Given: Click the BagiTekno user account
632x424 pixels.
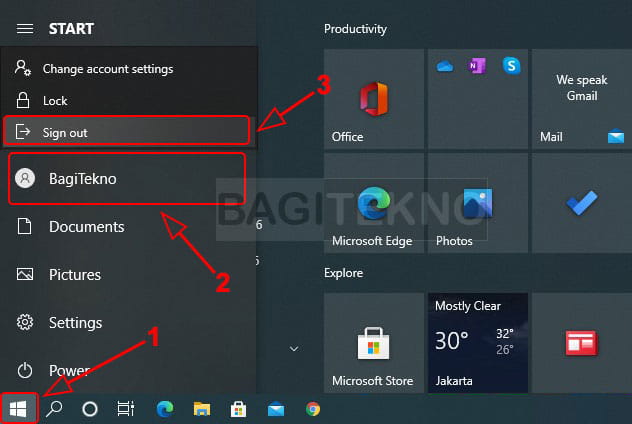Looking at the screenshot, I should click(x=127, y=179).
